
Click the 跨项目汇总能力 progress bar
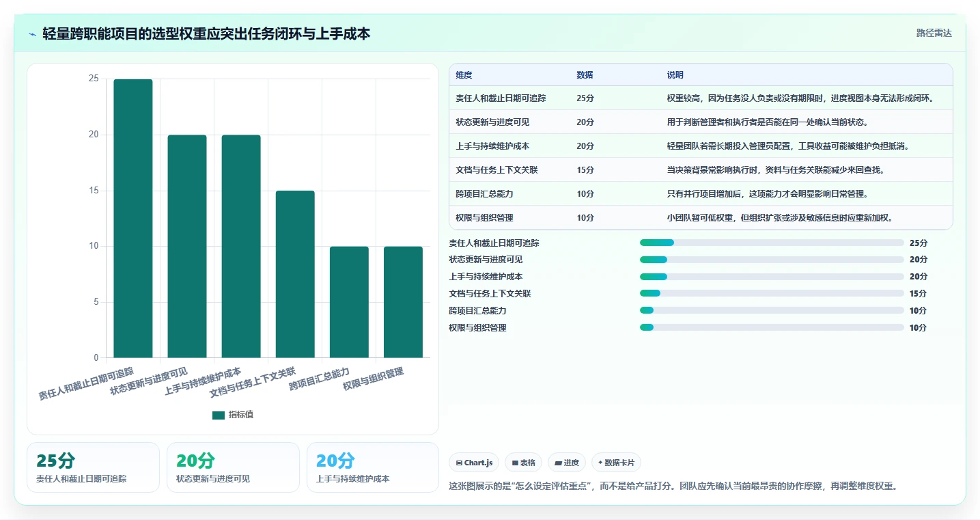772,310
